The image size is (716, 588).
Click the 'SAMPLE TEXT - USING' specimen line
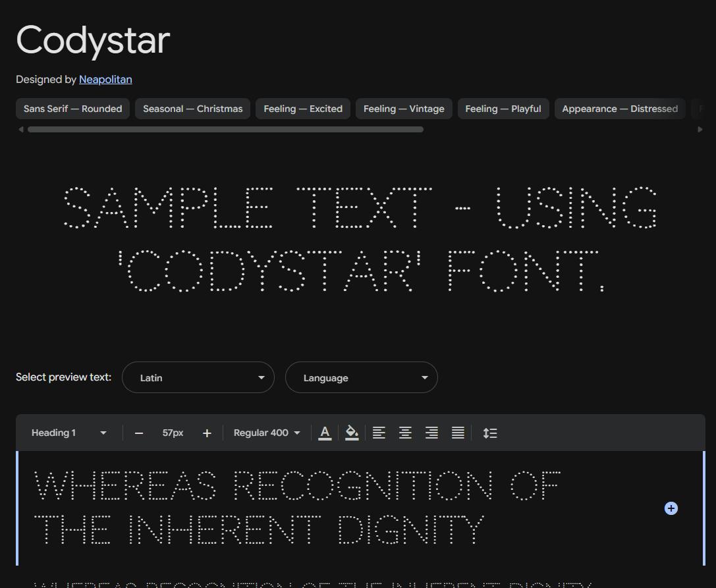coord(360,207)
